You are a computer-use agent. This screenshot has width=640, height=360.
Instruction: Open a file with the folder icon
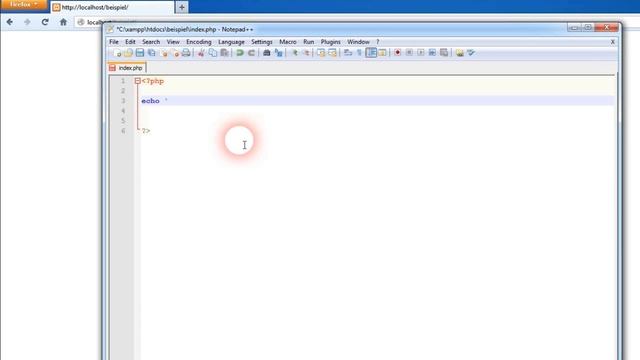129,53
